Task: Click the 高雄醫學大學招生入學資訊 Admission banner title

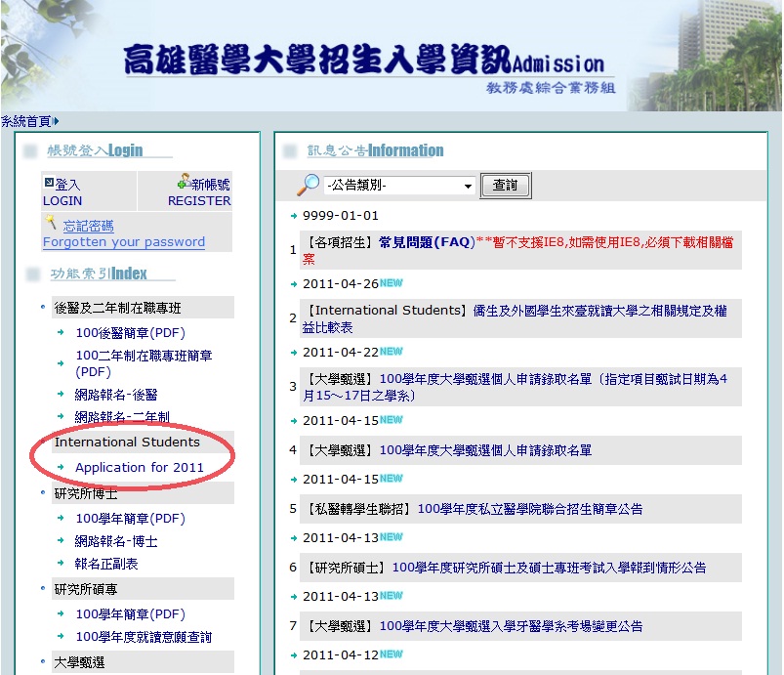Action: [x=364, y=60]
